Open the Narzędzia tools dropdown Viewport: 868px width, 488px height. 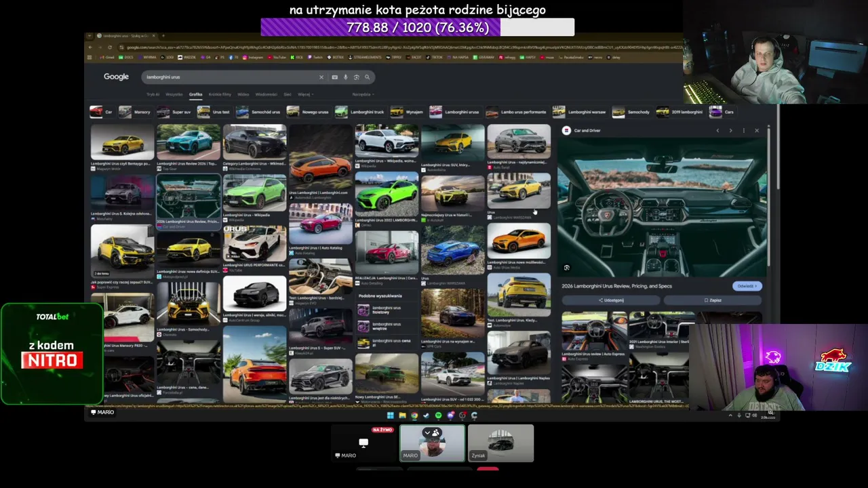tap(363, 94)
